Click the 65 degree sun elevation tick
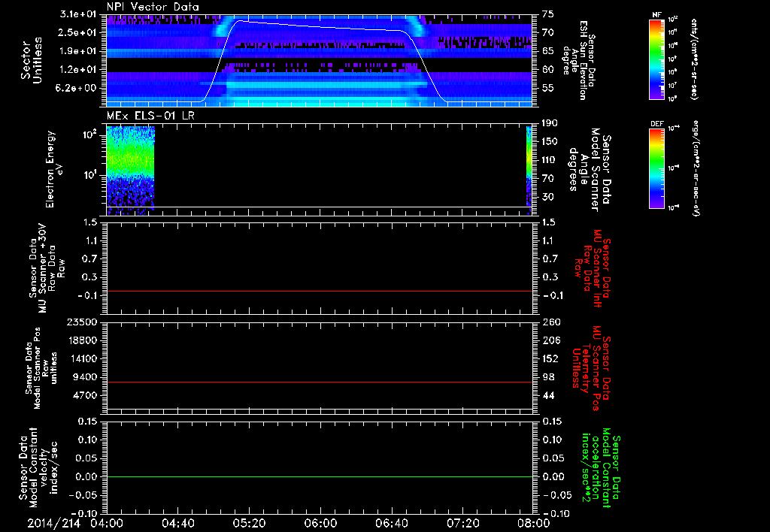The height and width of the screenshot is (532, 770). (548, 51)
